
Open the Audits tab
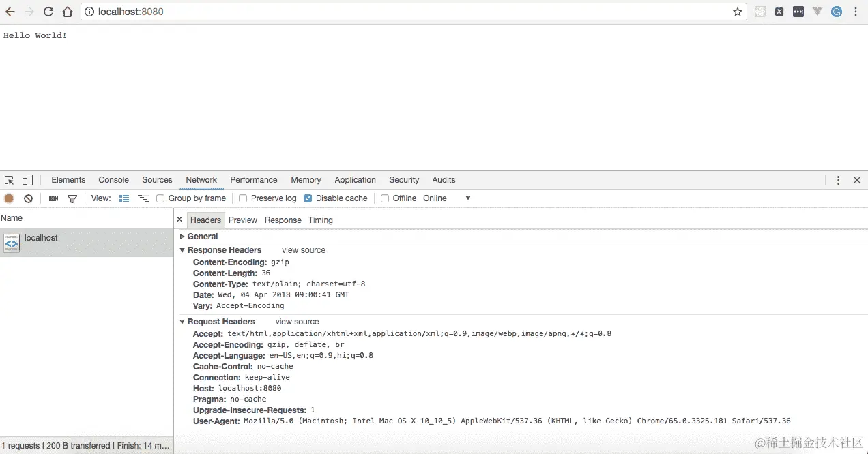pos(444,180)
